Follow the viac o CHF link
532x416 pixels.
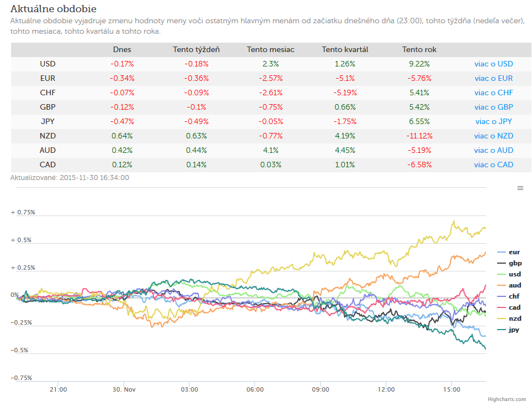[x=494, y=93]
